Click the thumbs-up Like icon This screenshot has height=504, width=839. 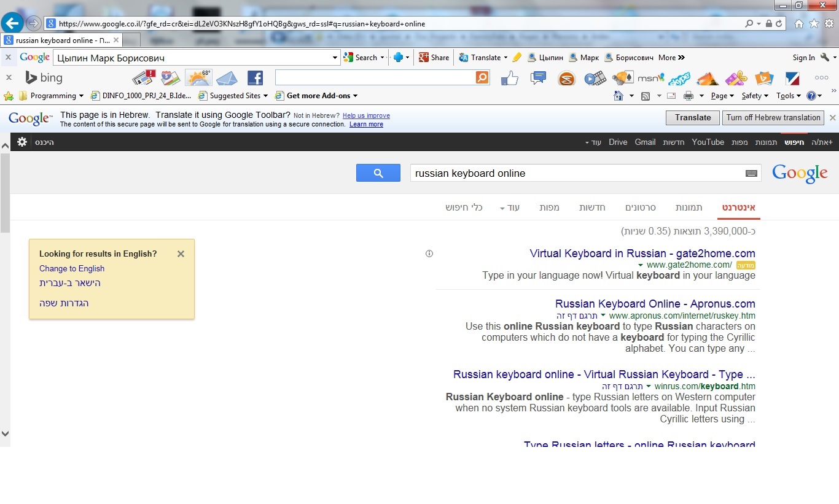510,78
